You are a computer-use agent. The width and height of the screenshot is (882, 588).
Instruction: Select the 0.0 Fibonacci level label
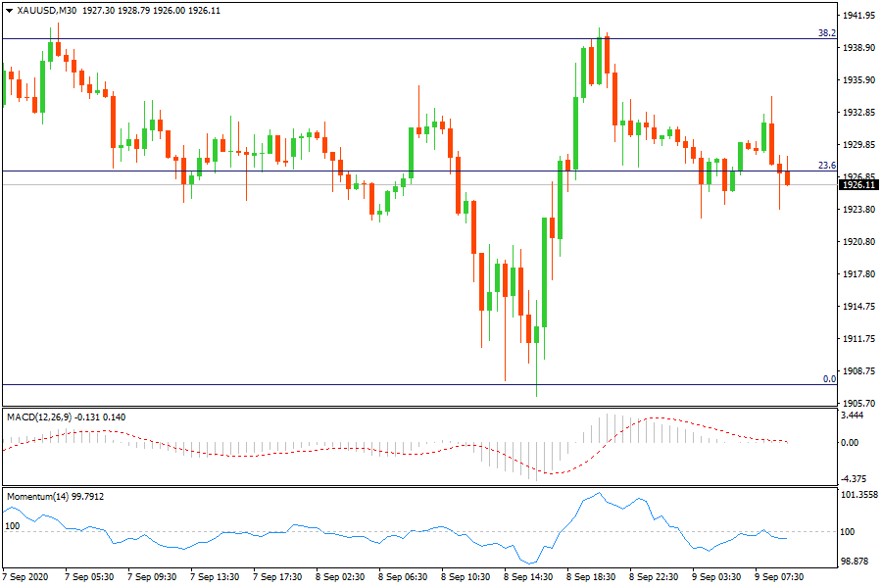click(829, 378)
